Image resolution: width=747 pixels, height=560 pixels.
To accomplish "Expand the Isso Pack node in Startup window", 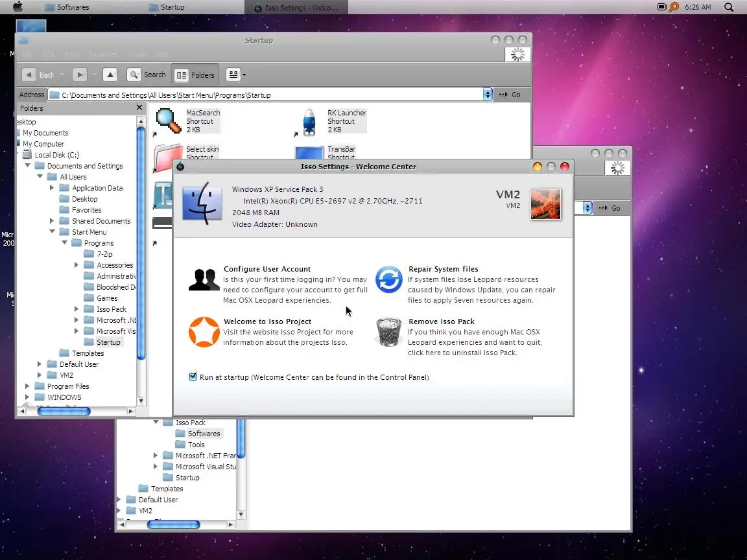I will click(77, 309).
